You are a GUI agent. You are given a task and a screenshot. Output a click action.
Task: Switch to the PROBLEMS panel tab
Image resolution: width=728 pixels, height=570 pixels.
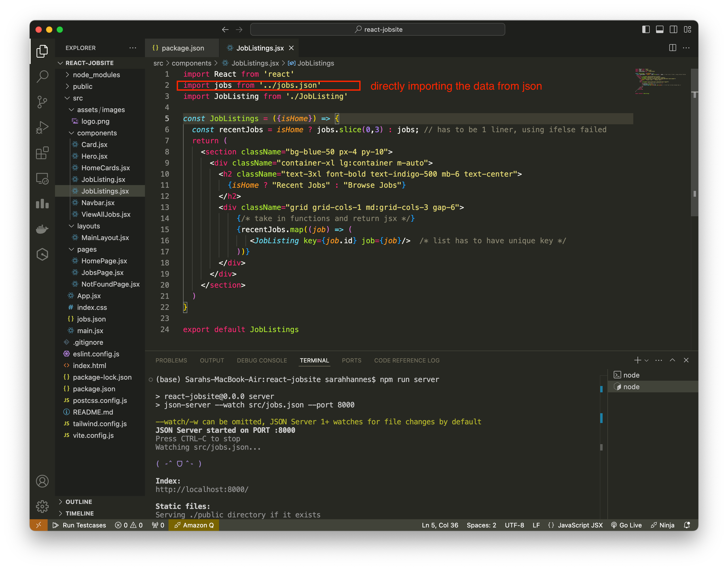pyautogui.click(x=171, y=360)
